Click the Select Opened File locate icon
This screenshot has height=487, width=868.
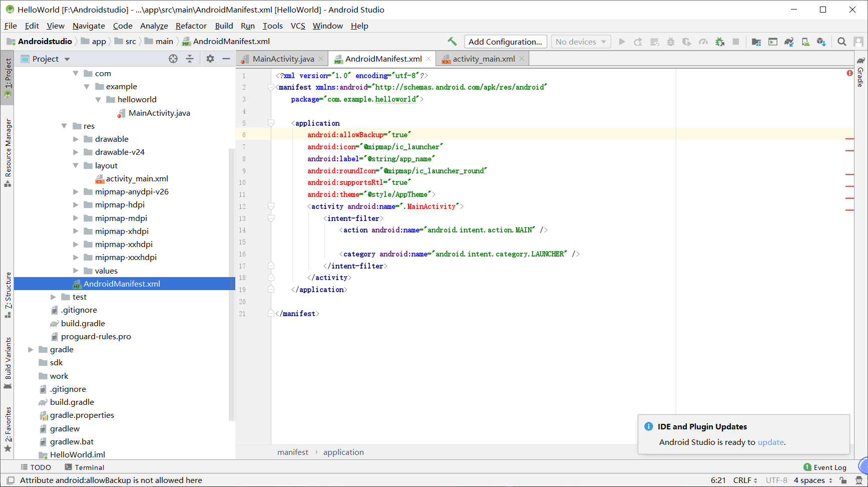(x=173, y=59)
